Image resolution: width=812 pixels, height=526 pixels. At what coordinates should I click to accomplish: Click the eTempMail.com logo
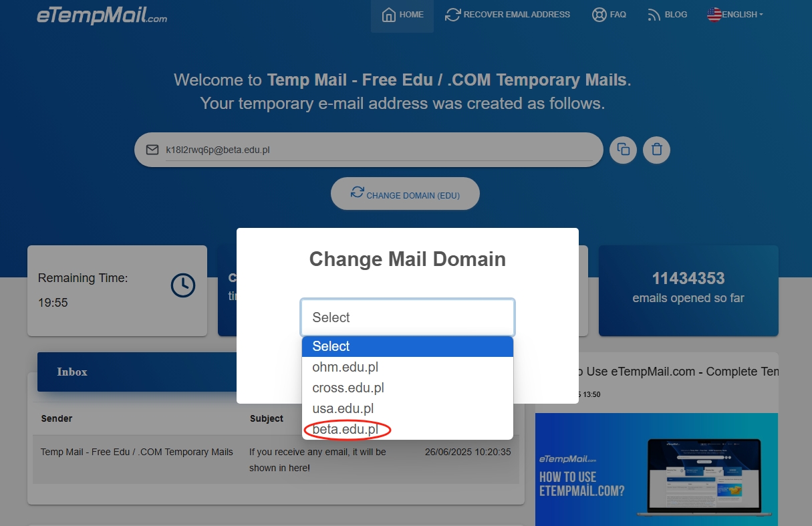pyautogui.click(x=102, y=15)
